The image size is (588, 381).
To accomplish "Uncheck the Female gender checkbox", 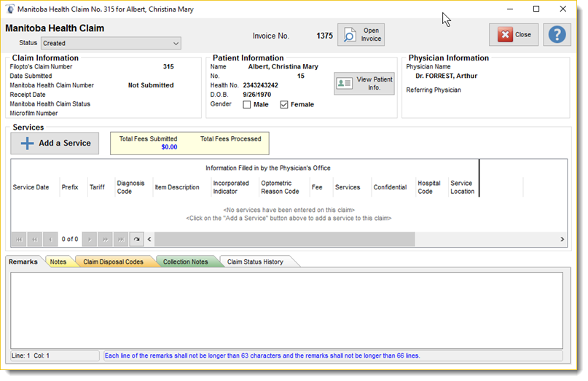I will coord(284,105).
